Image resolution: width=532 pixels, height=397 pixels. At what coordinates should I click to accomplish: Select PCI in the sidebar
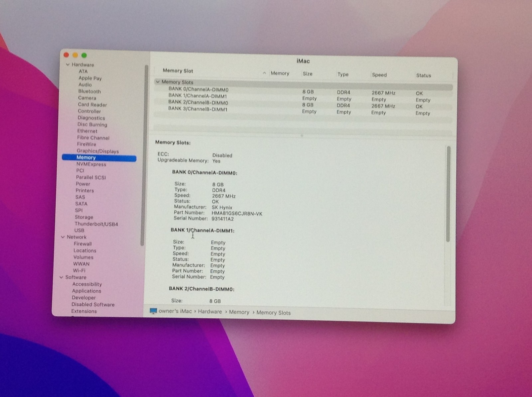pyautogui.click(x=80, y=170)
